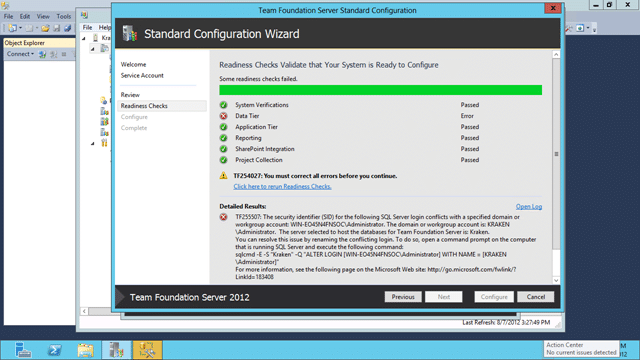Screen dimensions: 640x360
Task: Click the Previous button
Action: [403, 297]
